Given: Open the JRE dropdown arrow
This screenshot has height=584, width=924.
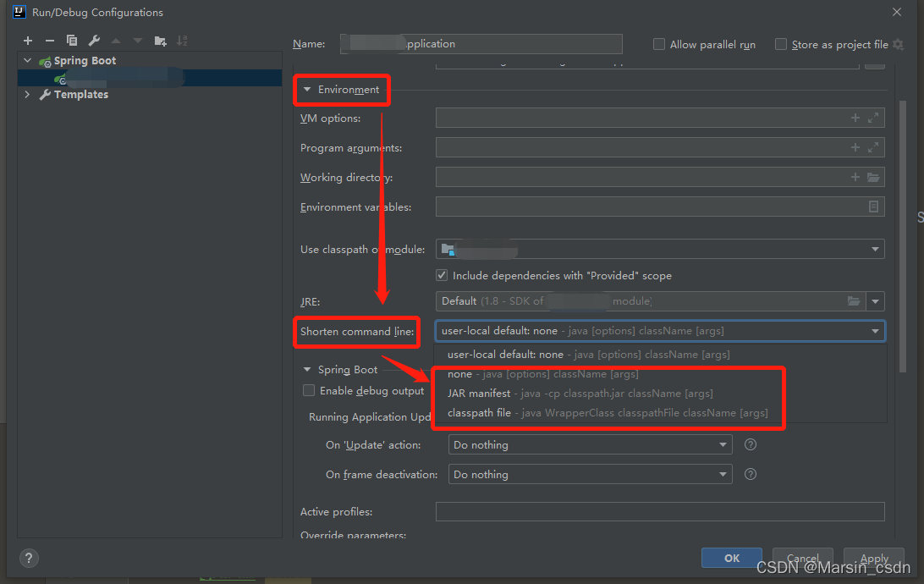Looking at the screenshot, I should (876, 301).
